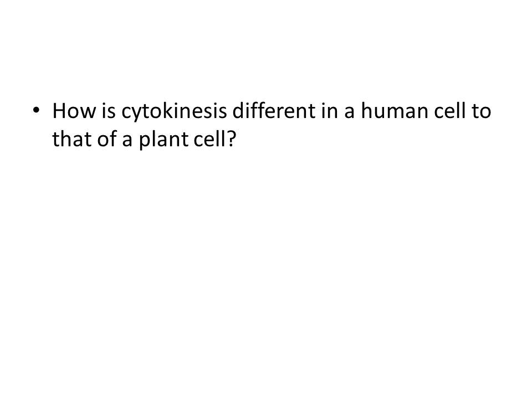Select the word "cytokinesis"
Image resolution: width=532 pixels, height=399 pixels.
(x=174, y=112)
